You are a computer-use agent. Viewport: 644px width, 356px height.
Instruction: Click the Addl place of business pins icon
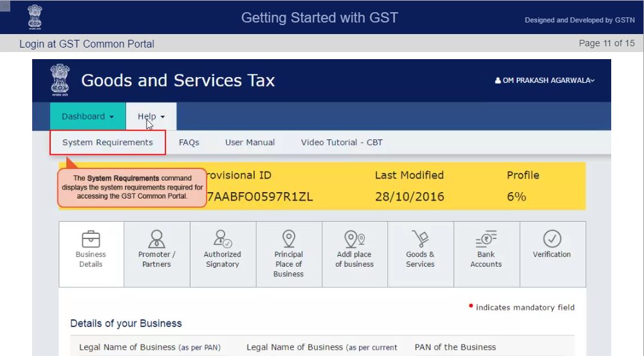pyautogui.click(x=354, y=238)
